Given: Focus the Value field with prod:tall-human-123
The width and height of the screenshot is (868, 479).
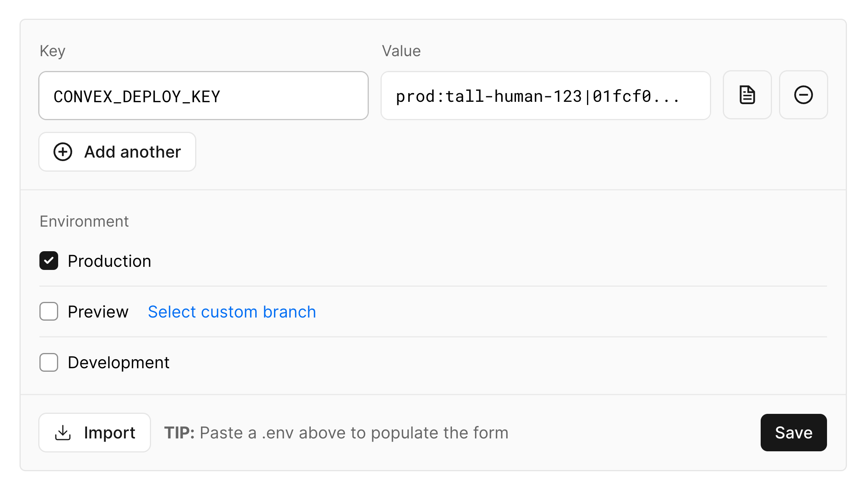Looking at the screenshot, I should (546, 96).
